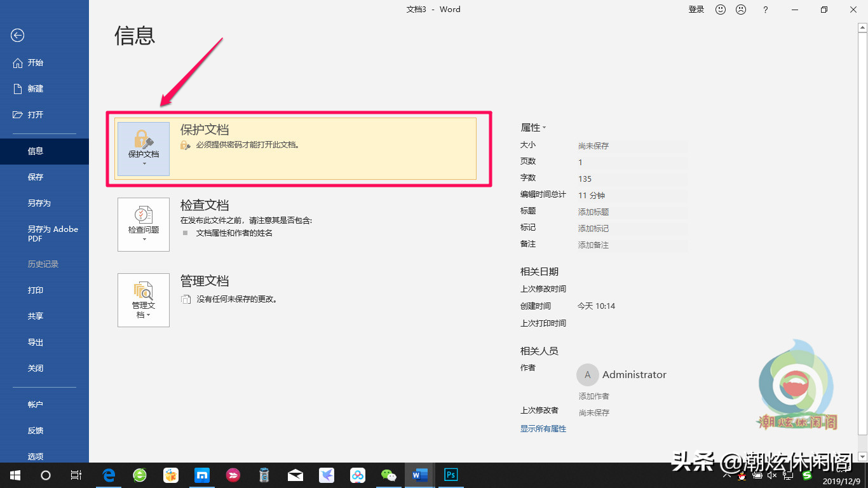
Task: Open the 管理文档 button
Action: (144, 300)
